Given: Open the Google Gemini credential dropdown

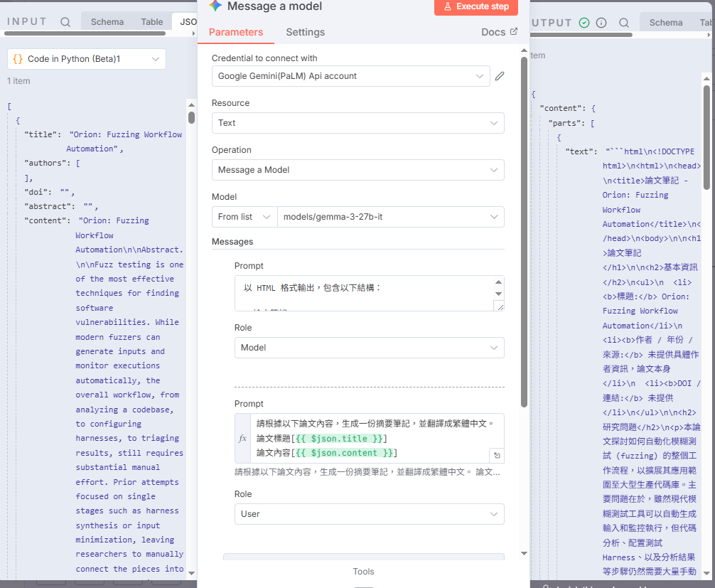Looking at the screenshot, I should click(350, 76).
